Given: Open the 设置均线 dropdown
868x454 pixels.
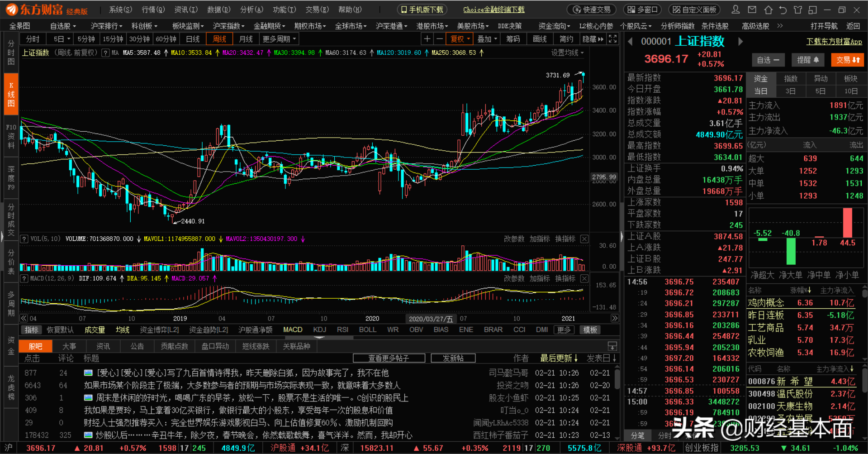Looking at the screenshot, I should pyautogui.click(x=567, y=53).
